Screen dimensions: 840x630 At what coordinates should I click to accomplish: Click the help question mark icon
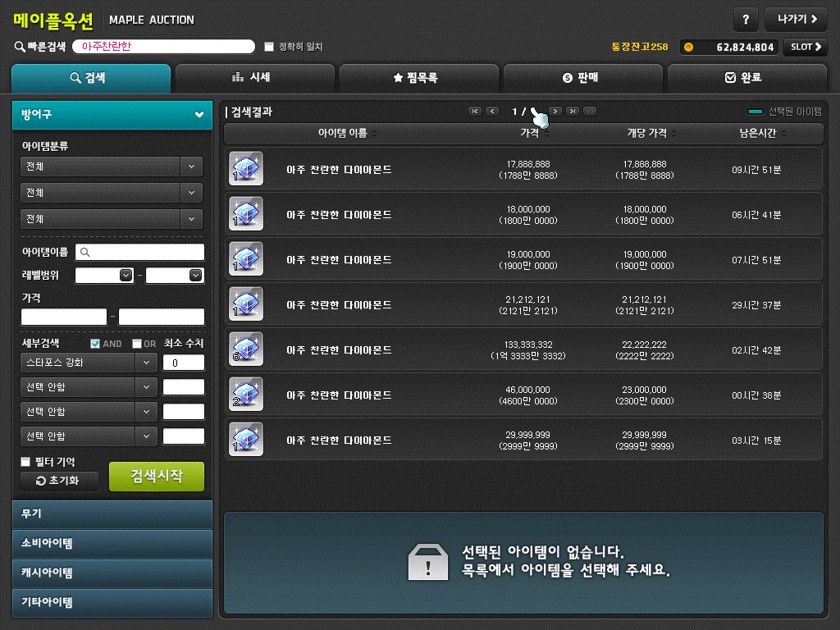coord(745,20)
